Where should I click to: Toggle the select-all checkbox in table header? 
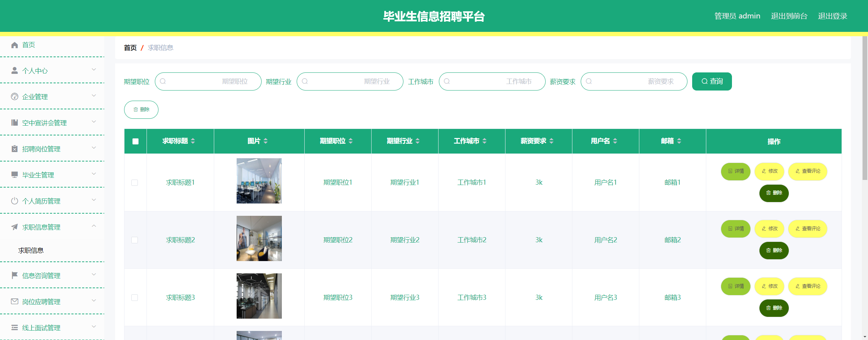coord(135,141)
